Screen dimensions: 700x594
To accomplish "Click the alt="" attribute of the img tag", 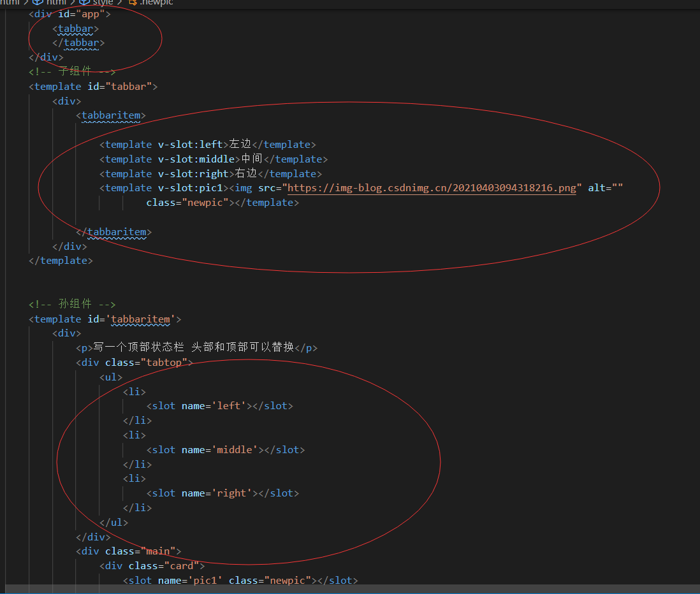I will tap(606, 188).
